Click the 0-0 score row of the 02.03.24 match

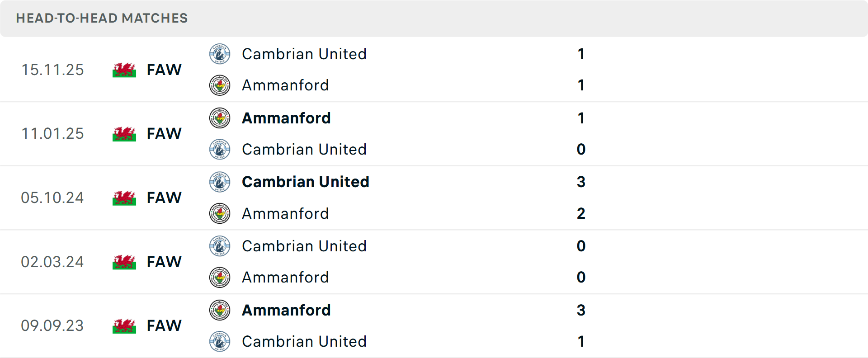point(581,262)
